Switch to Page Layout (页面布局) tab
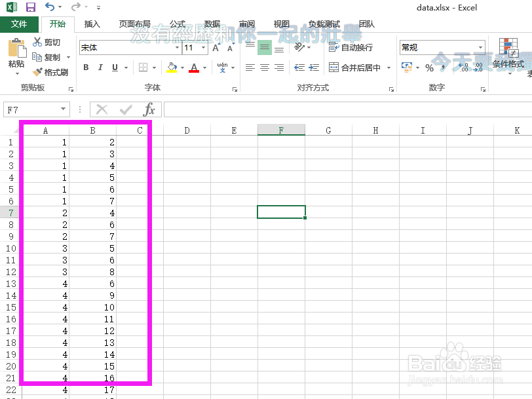The height and width of the screenshot is (399, 532). (135, 24)
